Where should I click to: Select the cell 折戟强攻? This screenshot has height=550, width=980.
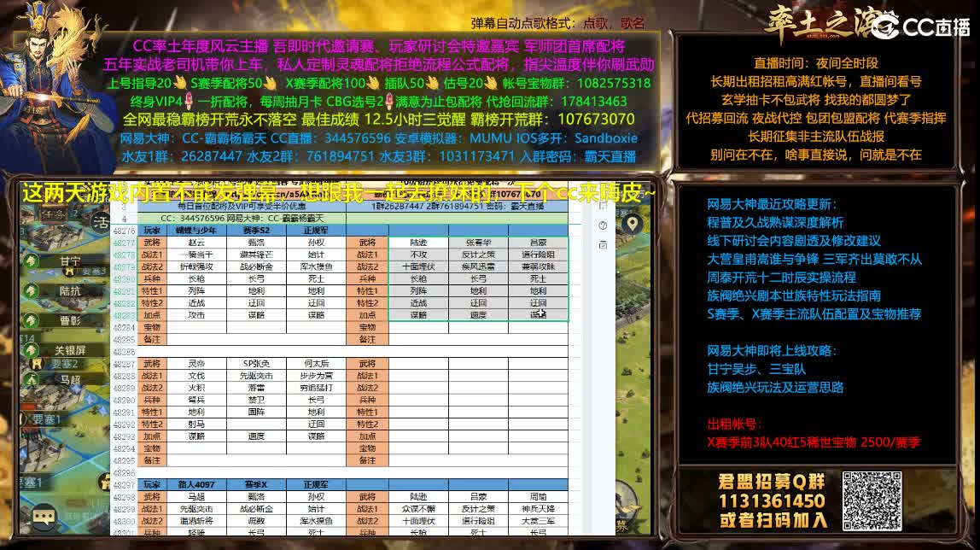tap(196, 266)
